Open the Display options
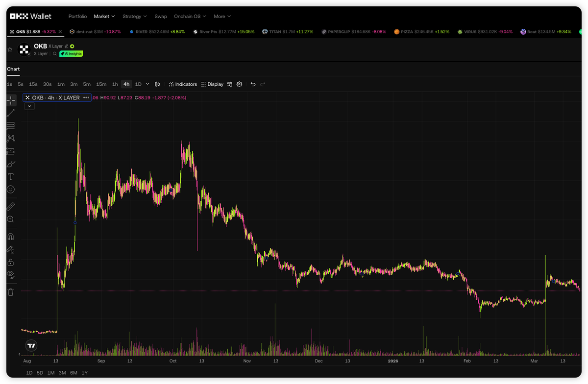This screenshot has height=384, width=588. point(212,84)
